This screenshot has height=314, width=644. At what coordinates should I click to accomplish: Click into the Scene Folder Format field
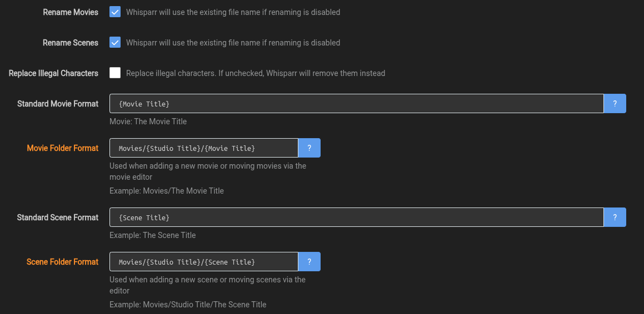coord(203,262)
